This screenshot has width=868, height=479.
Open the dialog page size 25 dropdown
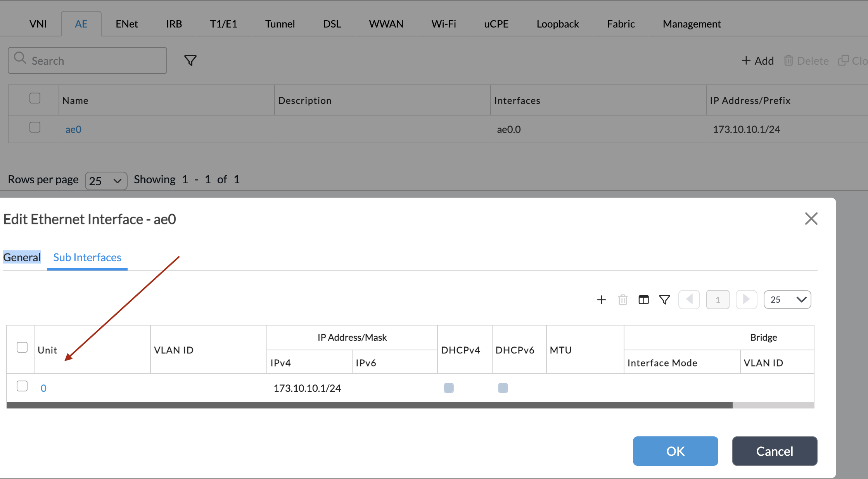click(x=787, y=300)
